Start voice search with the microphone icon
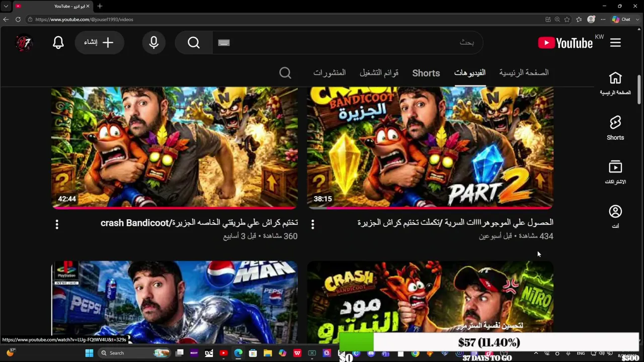This screenshot has height=362, width=644. point(154,43)
